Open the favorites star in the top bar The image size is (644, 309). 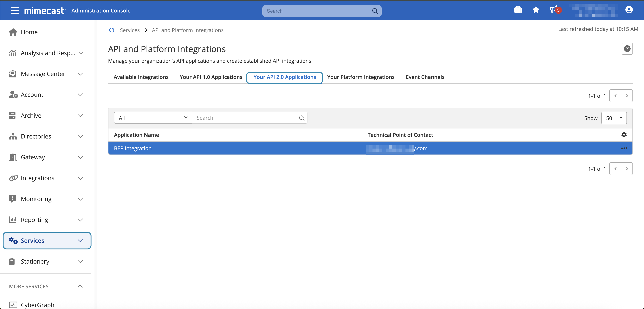pyautogui.click(x=536, y=10)
